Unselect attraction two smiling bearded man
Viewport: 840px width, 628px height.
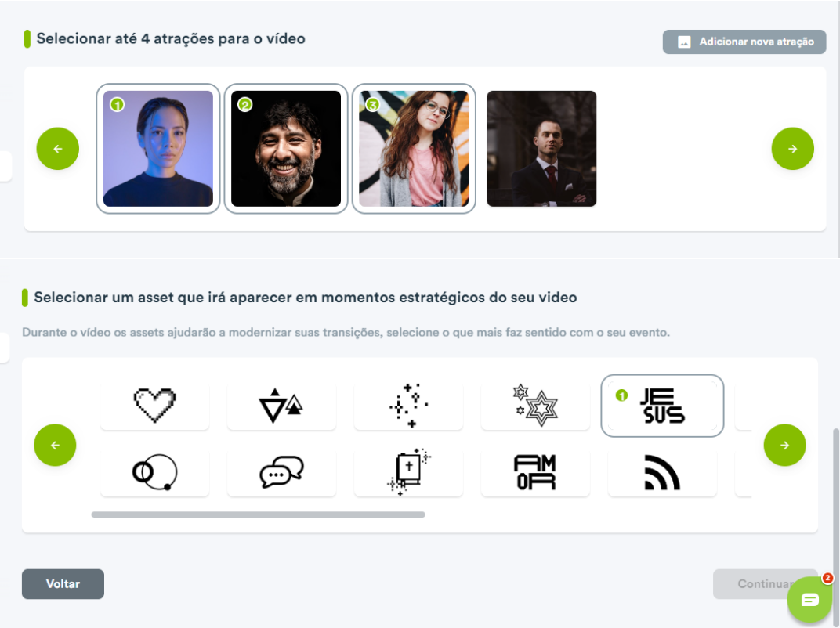tap(286, 148)
